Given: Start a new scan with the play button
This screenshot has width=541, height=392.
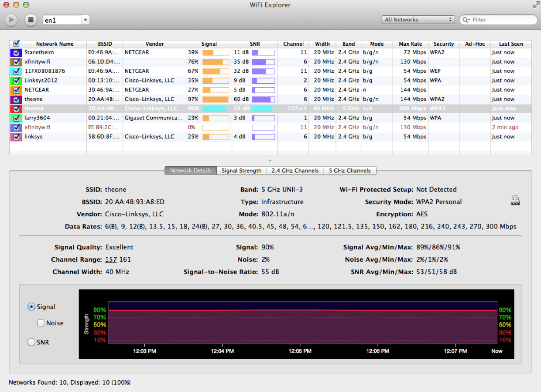Looking at the screenshot, I should click(10, 20).
